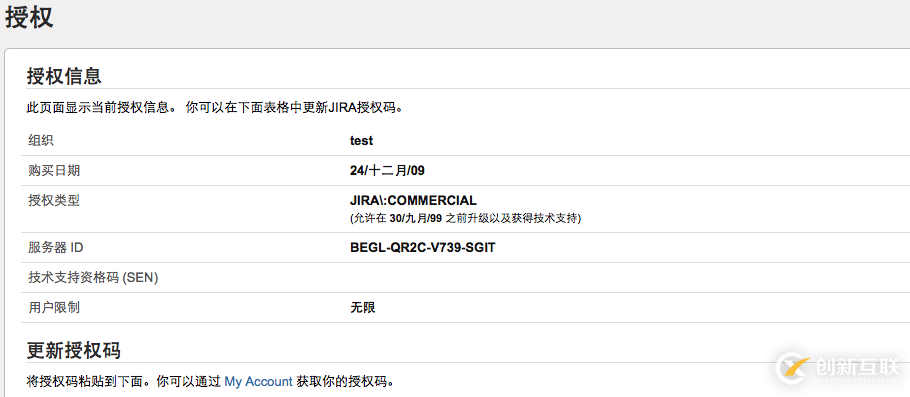Click the 创新互联 watermark text
The image size is (910, 397).
point(857,367)
